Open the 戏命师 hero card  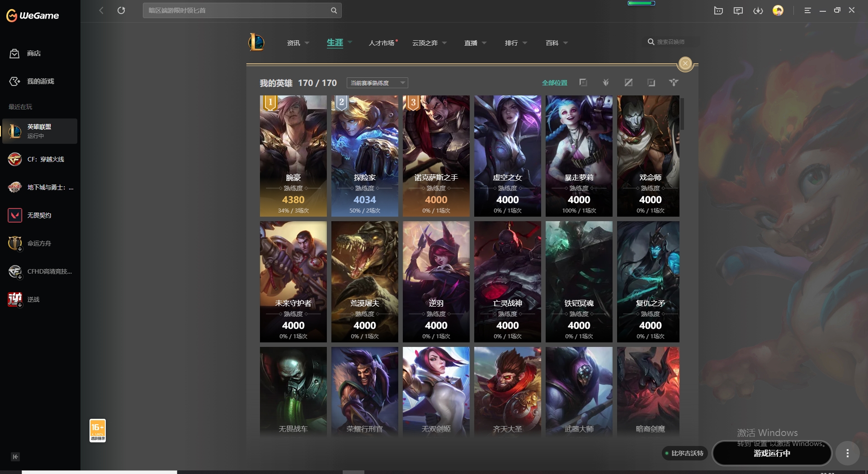coord(648,156)
